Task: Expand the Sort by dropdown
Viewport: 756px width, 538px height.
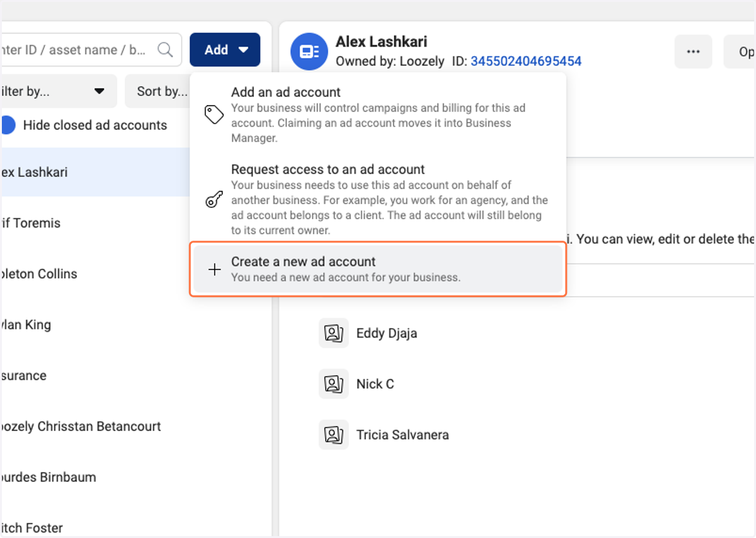Action: tap(157, 91)
